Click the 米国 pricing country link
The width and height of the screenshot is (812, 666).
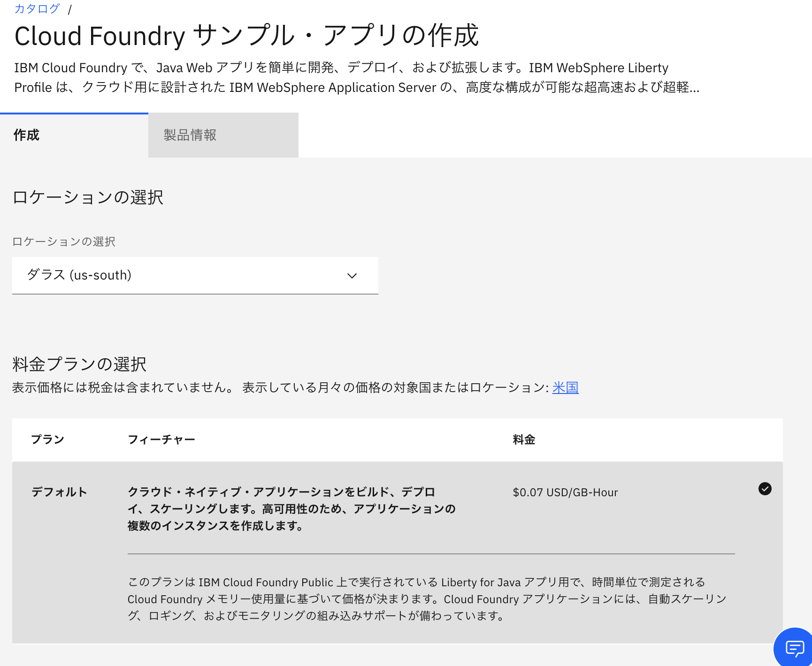[x=565, y=387]
